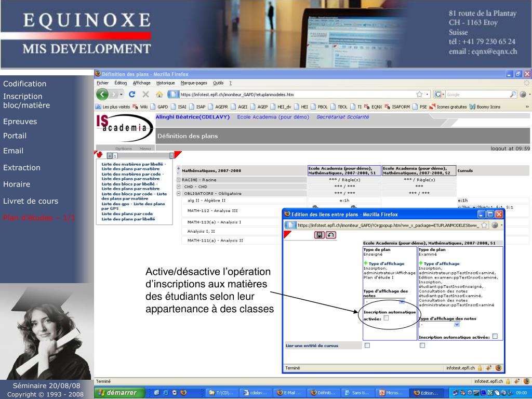Switch to the Définiti... taskbar window
Viewport: 532px width, 399px height.
323,393
